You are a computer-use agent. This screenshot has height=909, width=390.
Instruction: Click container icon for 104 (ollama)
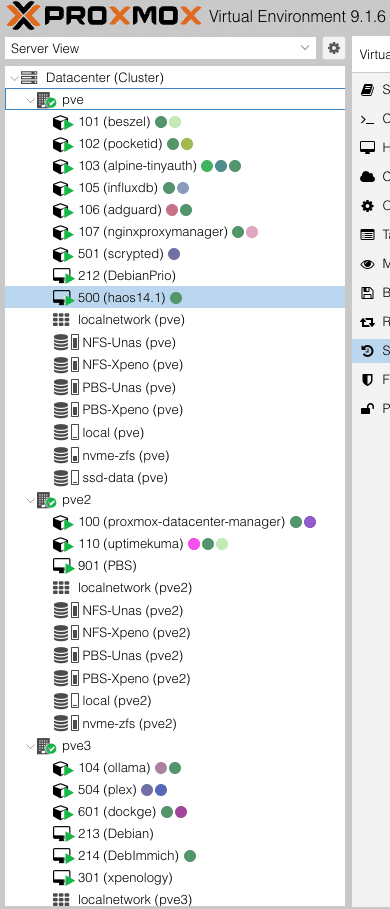pos(62,768)
